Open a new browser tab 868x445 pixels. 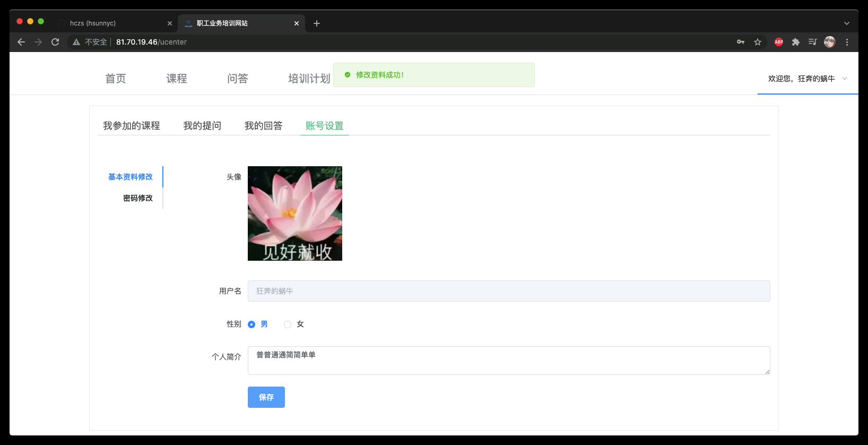coord(317,23)
